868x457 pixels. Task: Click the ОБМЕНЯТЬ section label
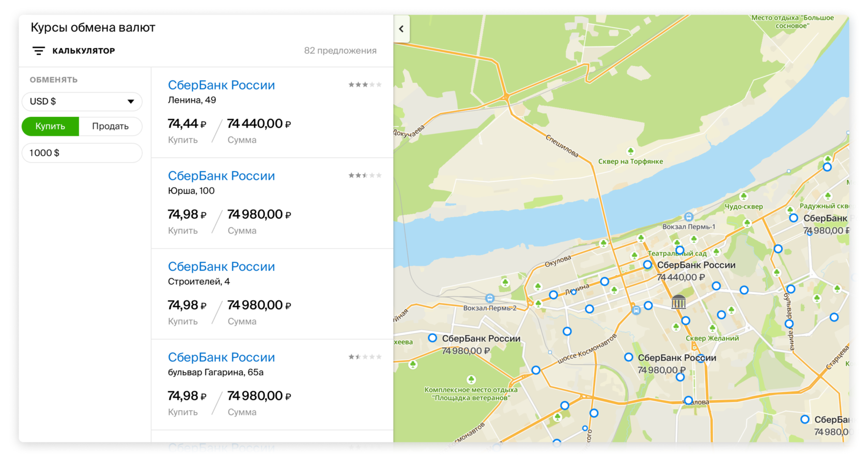click(x=54, y=80)
